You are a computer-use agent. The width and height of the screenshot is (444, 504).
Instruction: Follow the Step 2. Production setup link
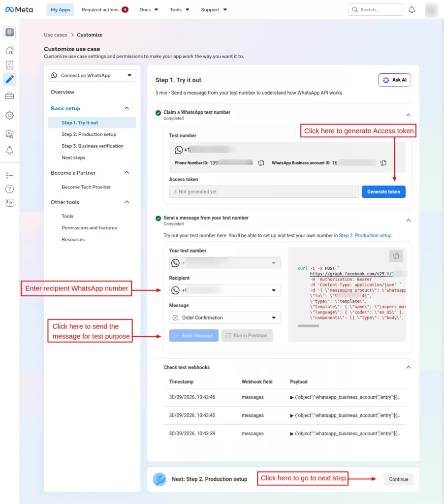366,236
